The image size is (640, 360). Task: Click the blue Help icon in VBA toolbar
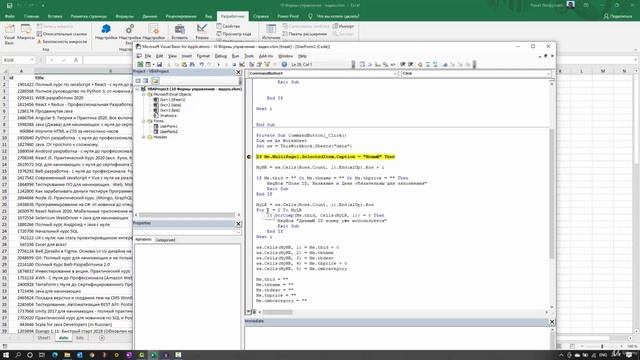point(284,64)
